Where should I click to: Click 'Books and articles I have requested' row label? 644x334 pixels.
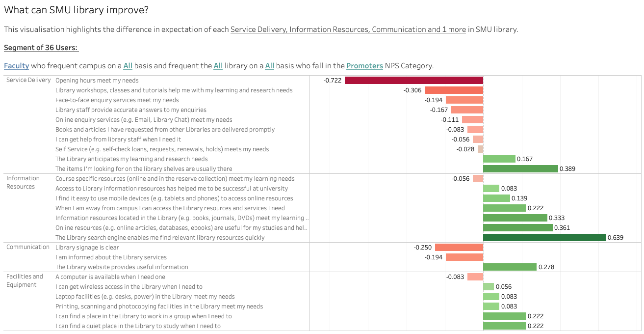(x=165, y=129)
